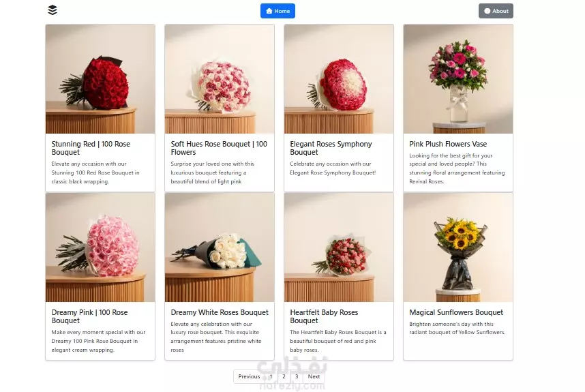Go to the Previous page in pagination
Viewport: 585px width, 392px height.
[x=249, y=377]
